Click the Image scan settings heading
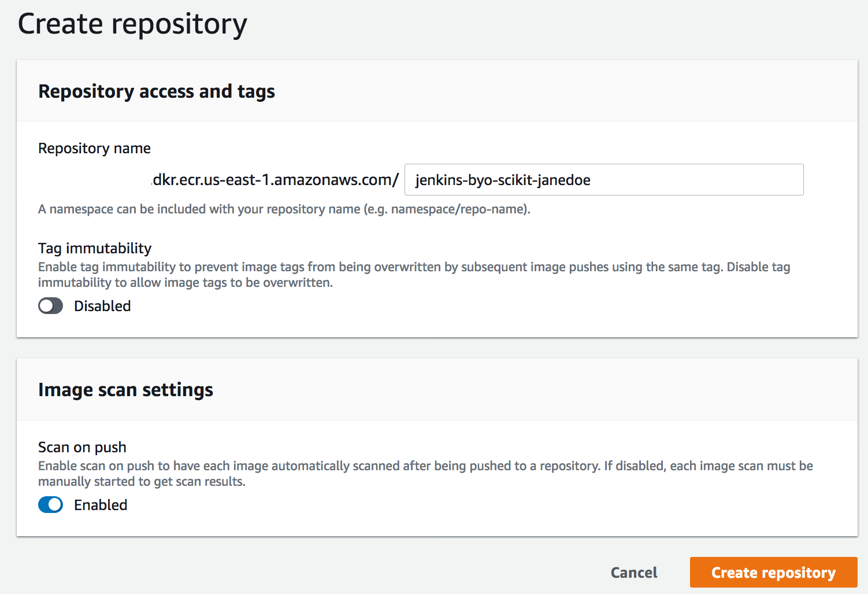The height and width of the screenshot is (598, 868). (x=125, y=390)
